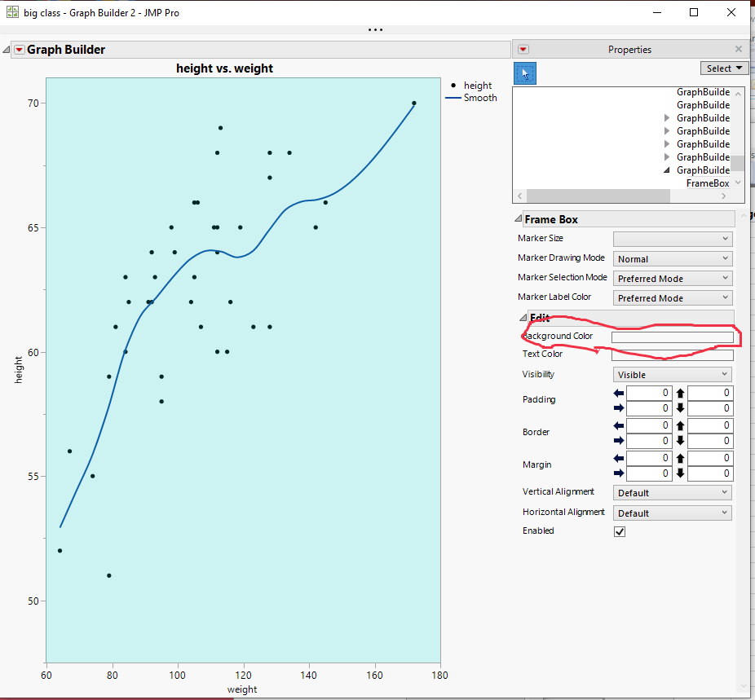Click the three-dots menu bar reveal handle
Viewport: 755px width, 700px height.
375,30
